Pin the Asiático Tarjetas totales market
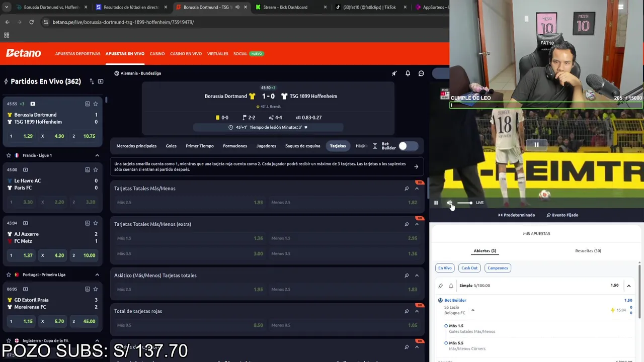This screenshot has height=362, width=644. click(x=407, y=276)
